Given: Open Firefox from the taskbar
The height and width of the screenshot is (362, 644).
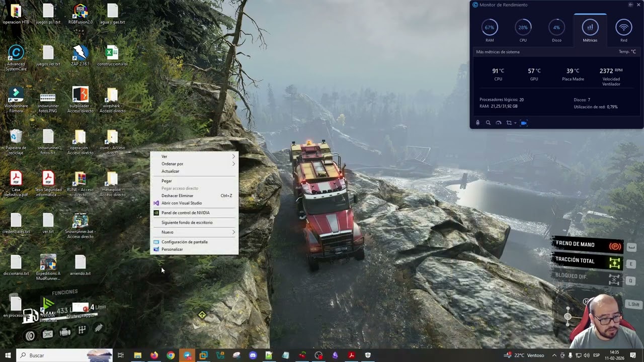Looking at the screenshot, I should coord(154,355).
